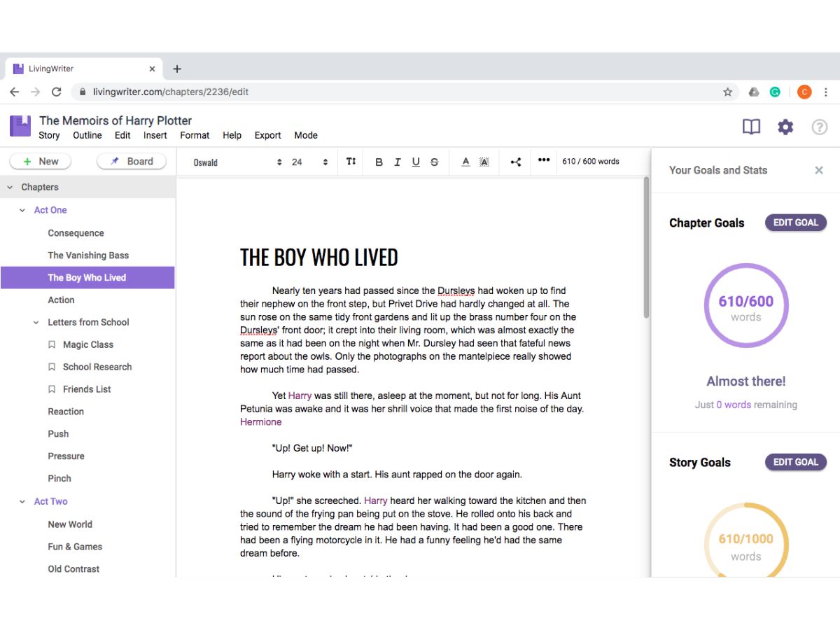Open the settings gear
The width and height of the screenshot is (840, 630).
785,127
